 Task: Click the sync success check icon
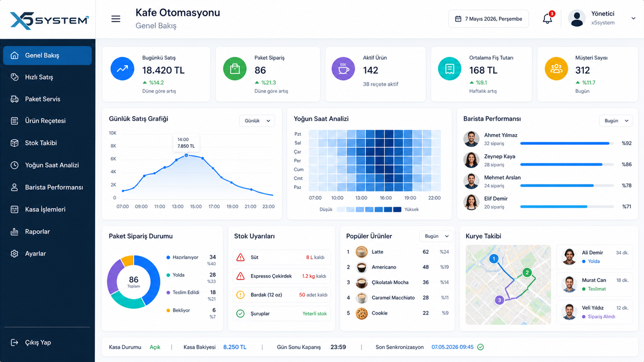(x=480, y=347)
